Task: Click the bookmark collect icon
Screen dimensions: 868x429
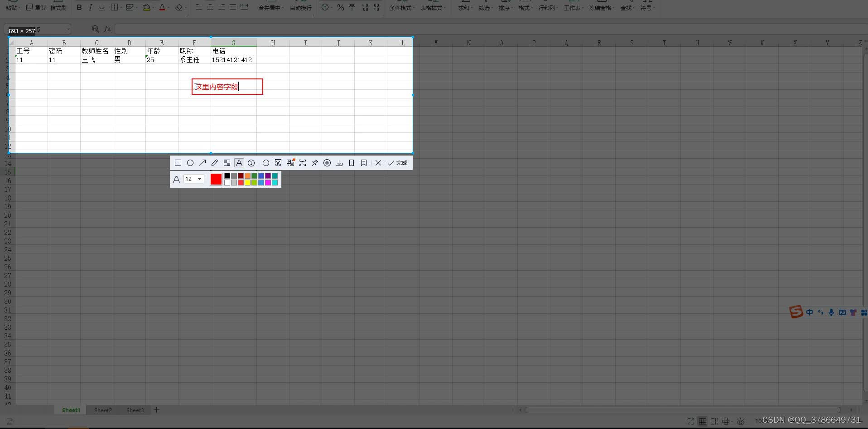Action: pyautogui.click(x=364, y=163)
